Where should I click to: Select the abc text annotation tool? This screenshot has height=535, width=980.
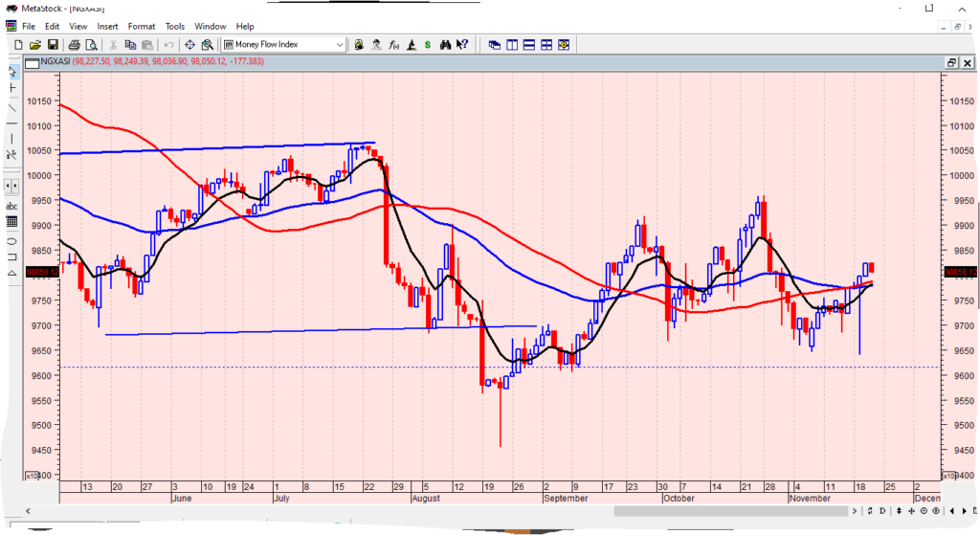[x=12, y=206]
